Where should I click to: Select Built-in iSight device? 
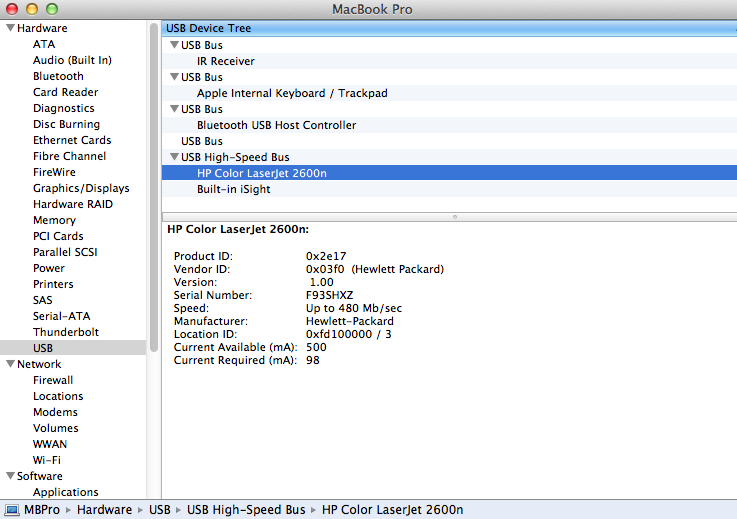click(233, 189)
